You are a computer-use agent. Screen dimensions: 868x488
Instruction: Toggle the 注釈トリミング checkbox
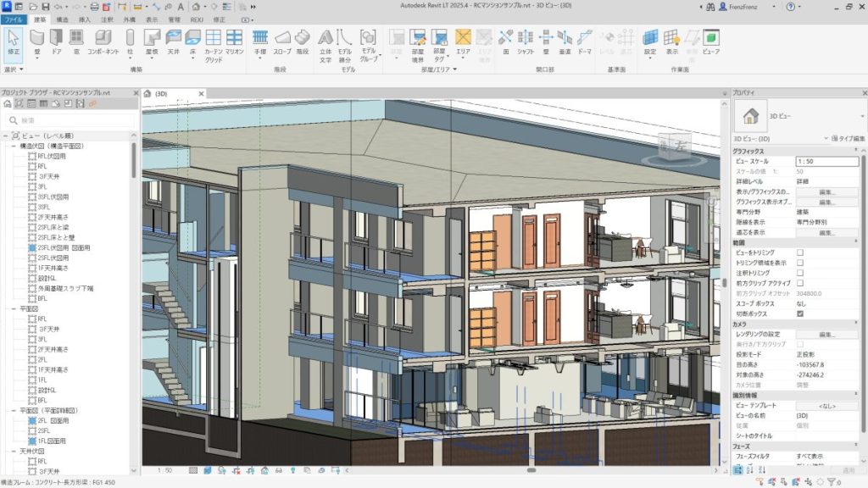coord(800,273)
